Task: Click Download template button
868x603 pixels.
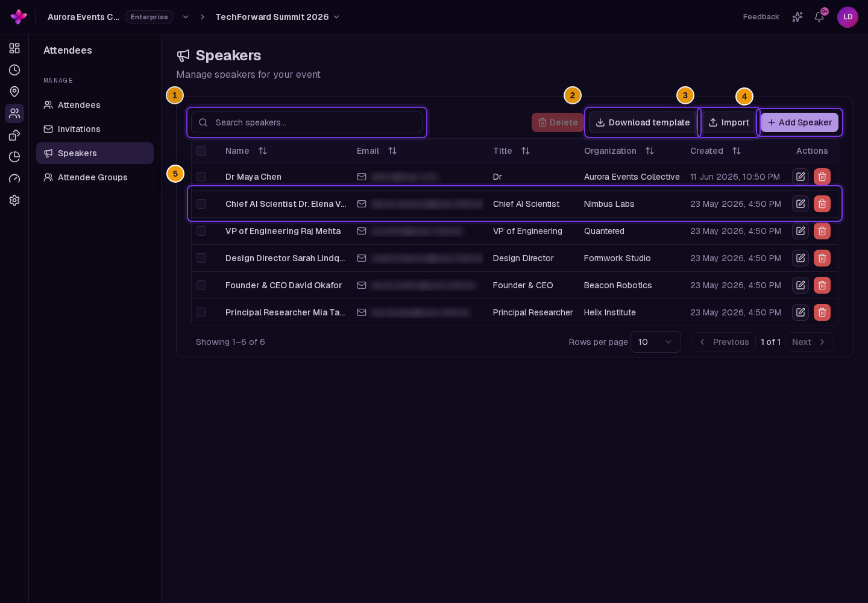Action: click(x=643, y=122)
